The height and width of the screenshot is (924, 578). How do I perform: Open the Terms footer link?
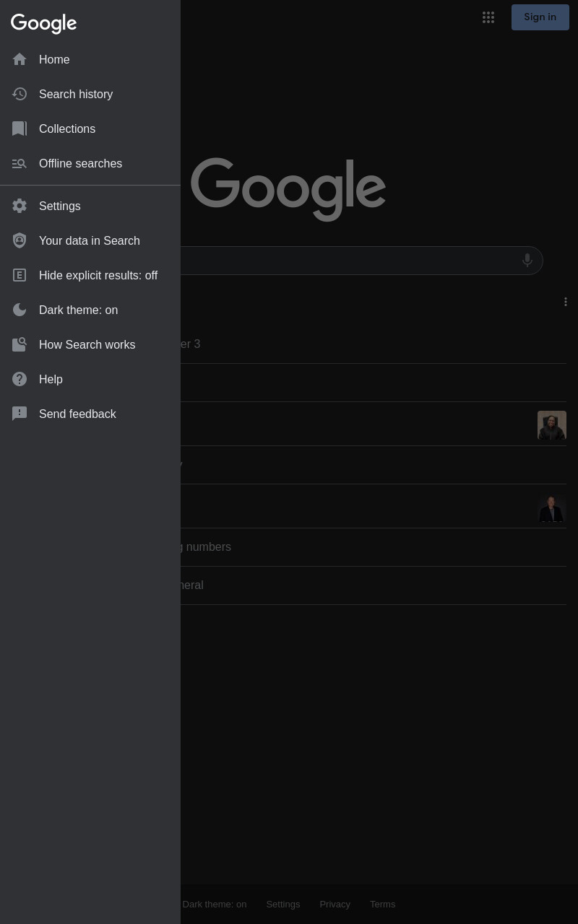point(382,904)
